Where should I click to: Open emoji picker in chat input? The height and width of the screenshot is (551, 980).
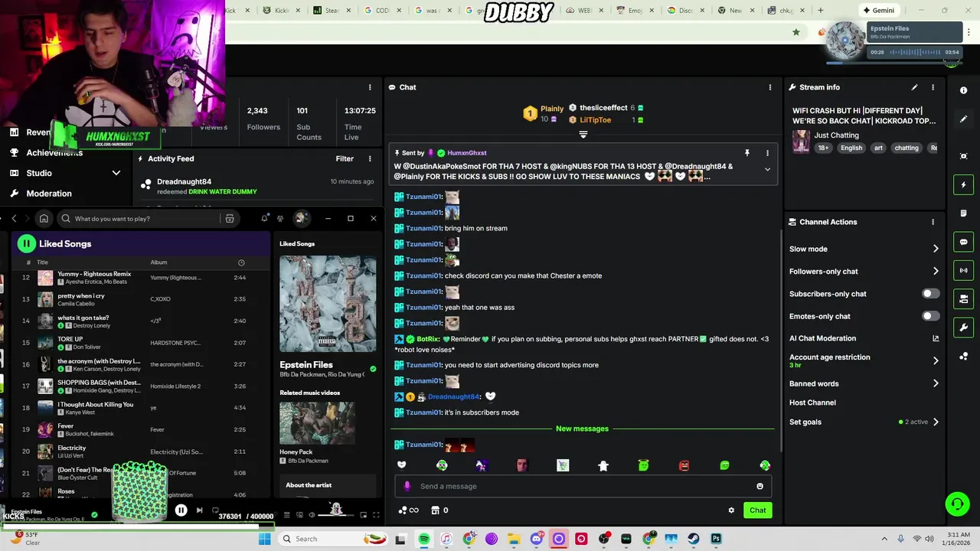point(759,486)
